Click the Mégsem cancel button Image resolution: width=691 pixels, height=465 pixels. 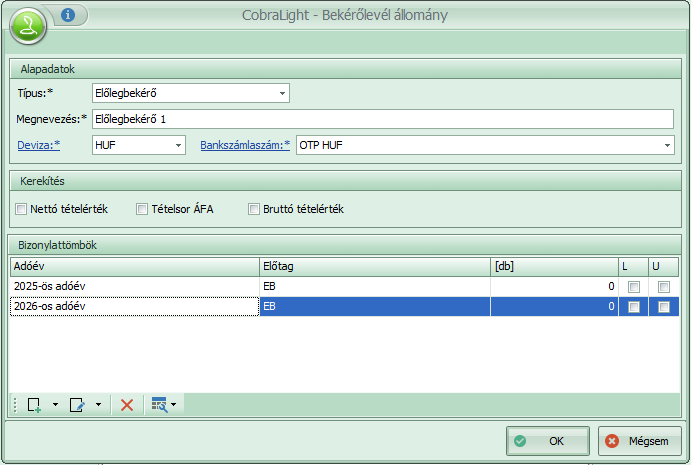point(640,440)
